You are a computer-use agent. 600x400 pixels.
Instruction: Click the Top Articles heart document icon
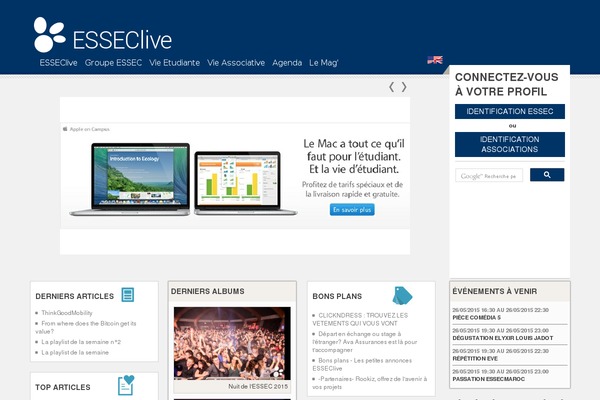[126, 385]
